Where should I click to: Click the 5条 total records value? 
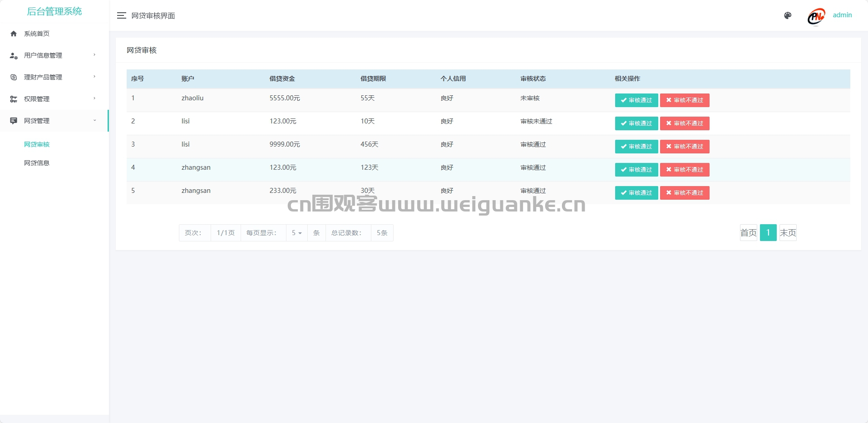click(382, 233)
